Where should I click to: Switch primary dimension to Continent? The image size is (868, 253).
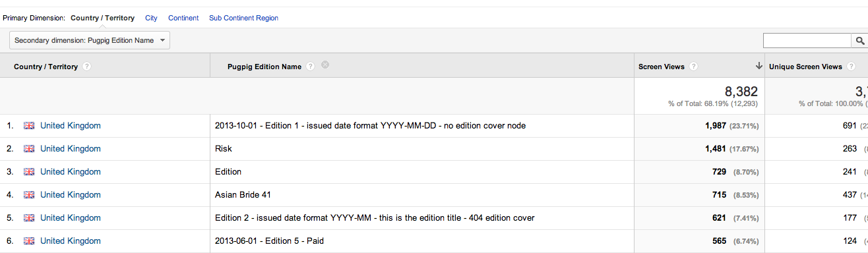click(183, 18)
